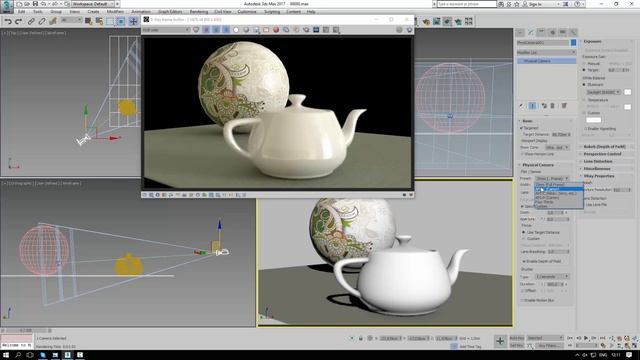640x360 pixels.
Task: Expand the Lens Distortion rollout
Action: point(598,161)
